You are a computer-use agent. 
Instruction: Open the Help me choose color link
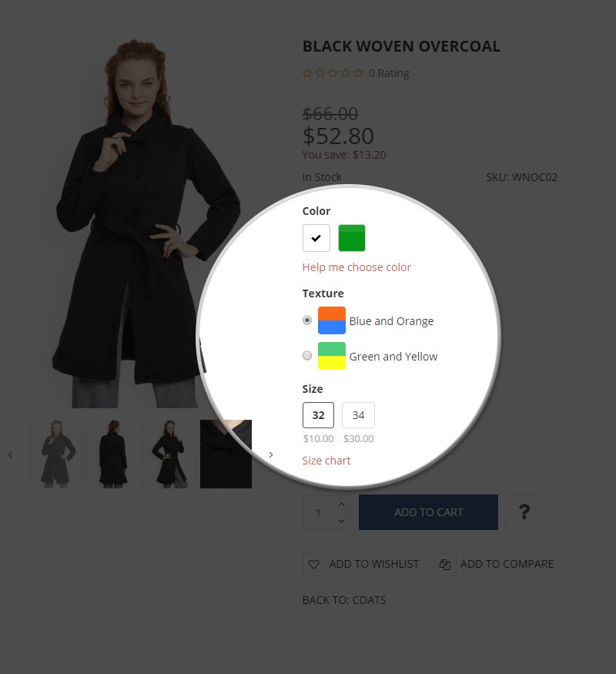[357, 267]
